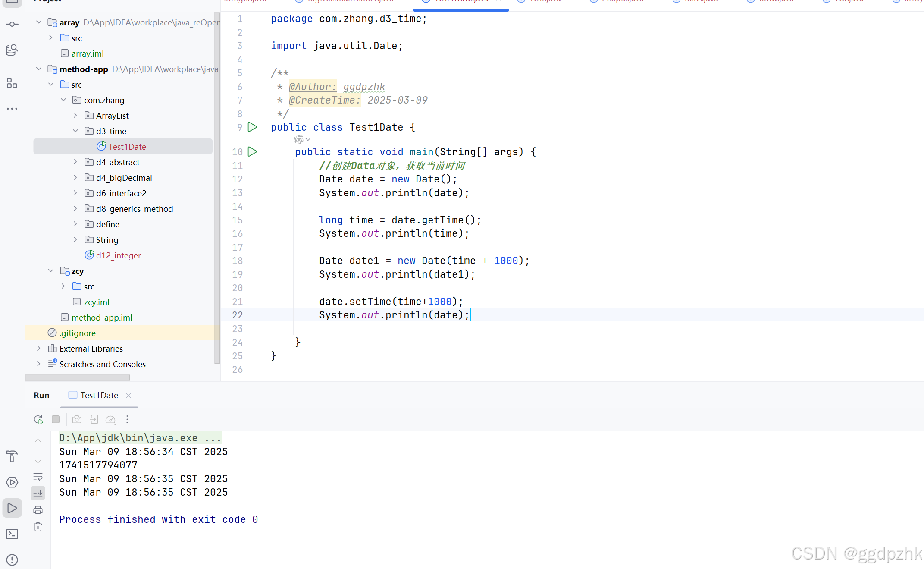Select the Build hammer icon
The width and height of the screenshot is (924, 569).
[x=12, y=456]
